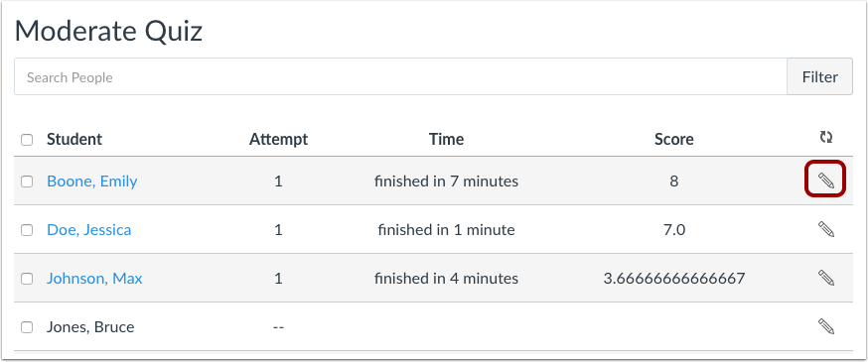The width and height of the screenshot is (868, 362).
Task: Click the edit pencil for Max Johnson
Action: [826, 278]
